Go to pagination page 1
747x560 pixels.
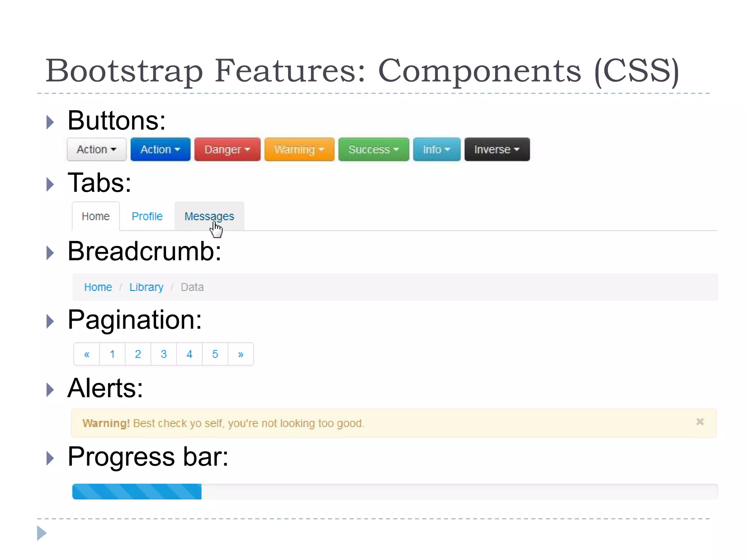point(112,354)
